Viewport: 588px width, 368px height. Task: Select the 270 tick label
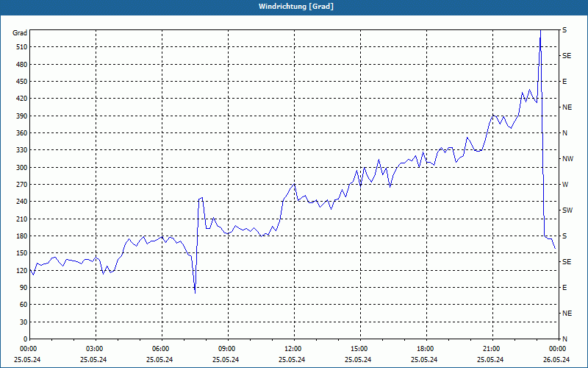(x=21, y=185)
